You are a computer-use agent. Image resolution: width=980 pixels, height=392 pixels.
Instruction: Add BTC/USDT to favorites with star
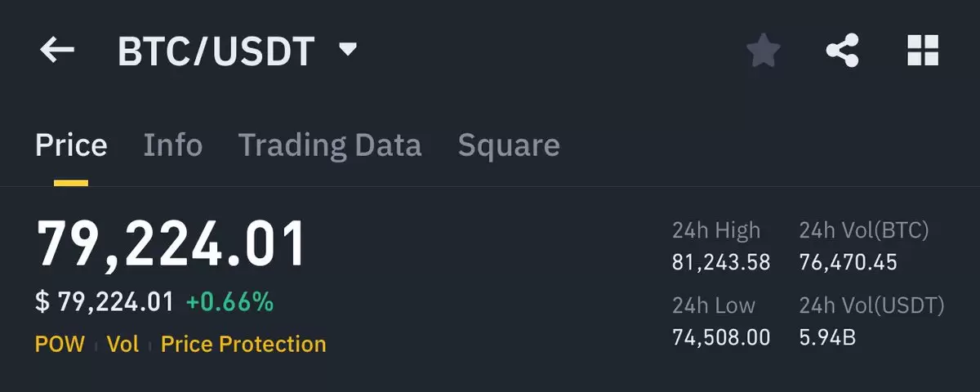coord(764,51)
